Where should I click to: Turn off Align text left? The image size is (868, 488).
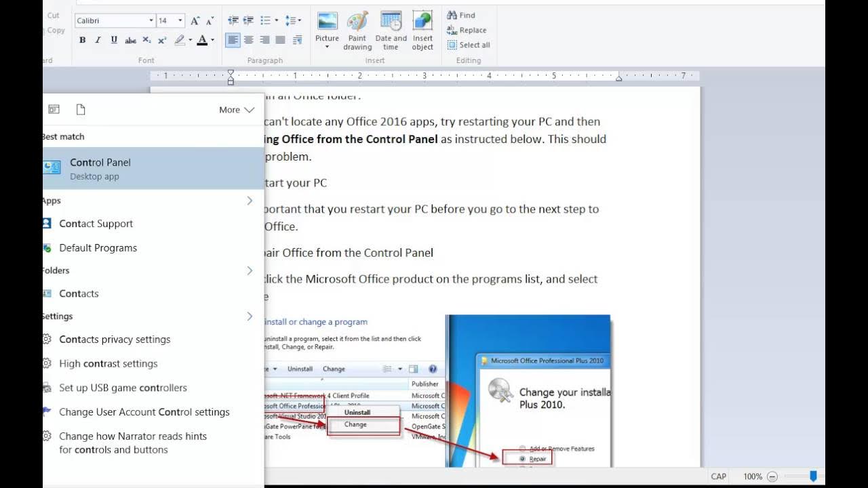coord(233,41)
